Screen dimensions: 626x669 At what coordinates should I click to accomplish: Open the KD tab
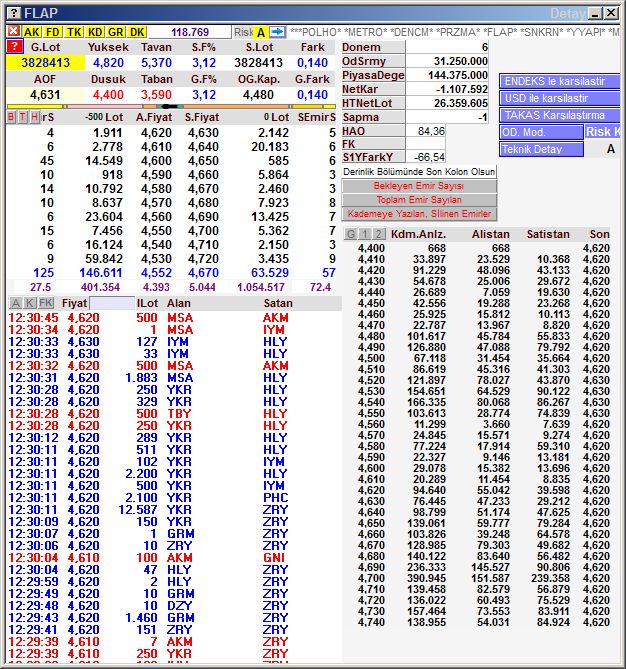click(x=95, y=32)
